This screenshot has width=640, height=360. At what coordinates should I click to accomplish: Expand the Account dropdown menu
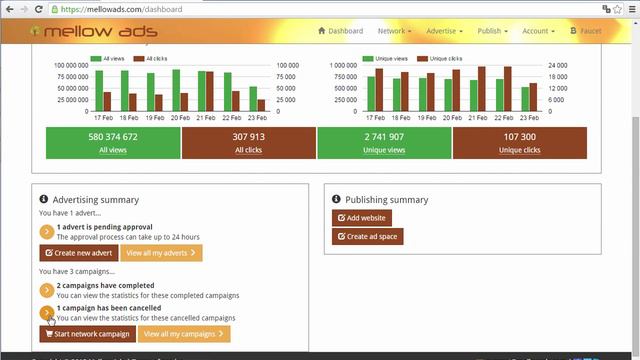click(x=538, y=31)
